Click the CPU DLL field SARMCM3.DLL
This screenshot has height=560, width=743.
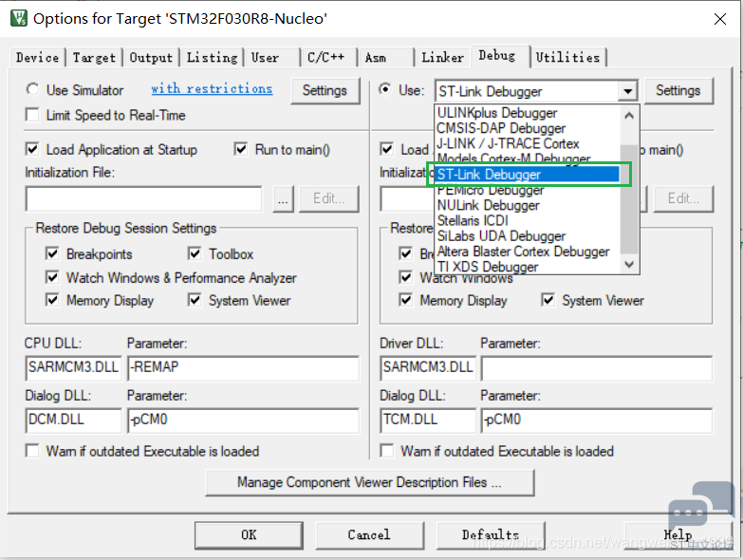73,368
